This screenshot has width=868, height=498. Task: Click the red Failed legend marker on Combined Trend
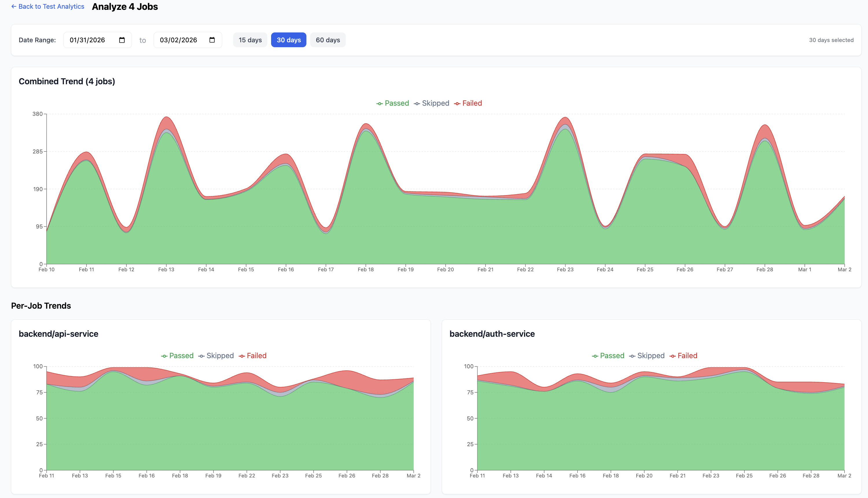click(457, 103)
